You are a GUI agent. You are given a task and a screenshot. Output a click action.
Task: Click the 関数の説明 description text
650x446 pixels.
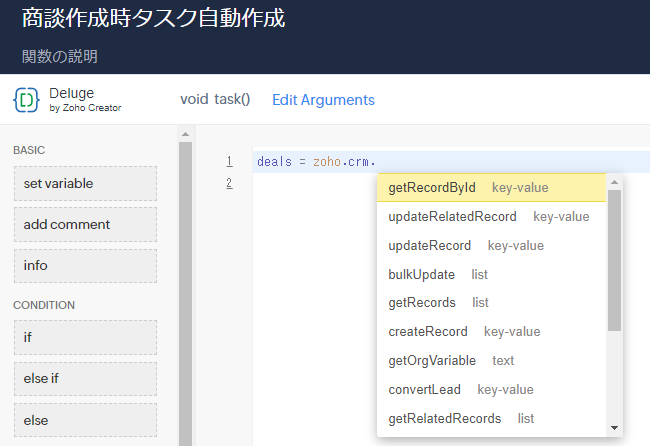click(x=60, y=56)
